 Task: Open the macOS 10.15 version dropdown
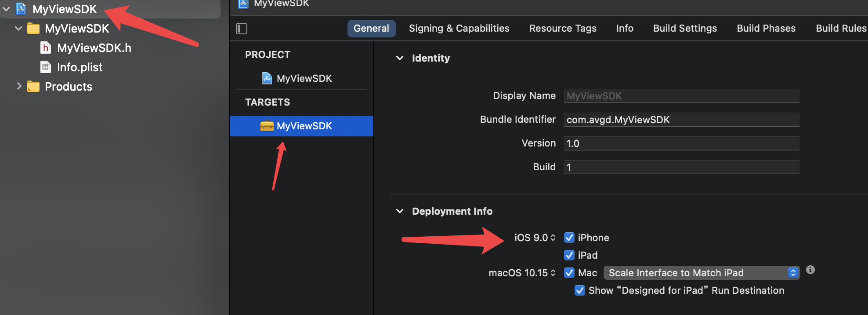[522, 273]
